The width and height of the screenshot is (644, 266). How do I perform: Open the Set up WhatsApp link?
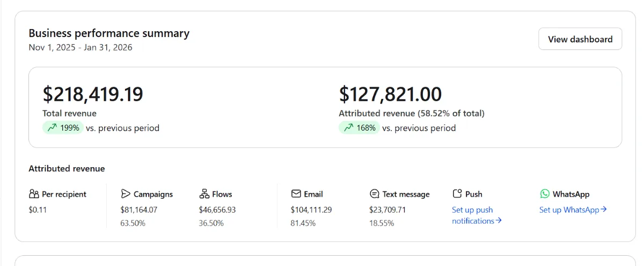[x=573, y=210]
